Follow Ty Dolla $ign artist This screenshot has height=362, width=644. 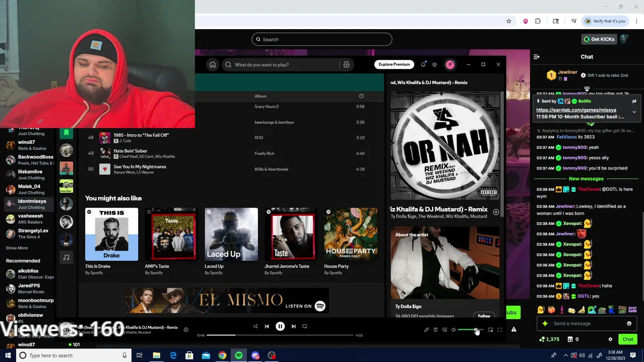click(484, 316)
